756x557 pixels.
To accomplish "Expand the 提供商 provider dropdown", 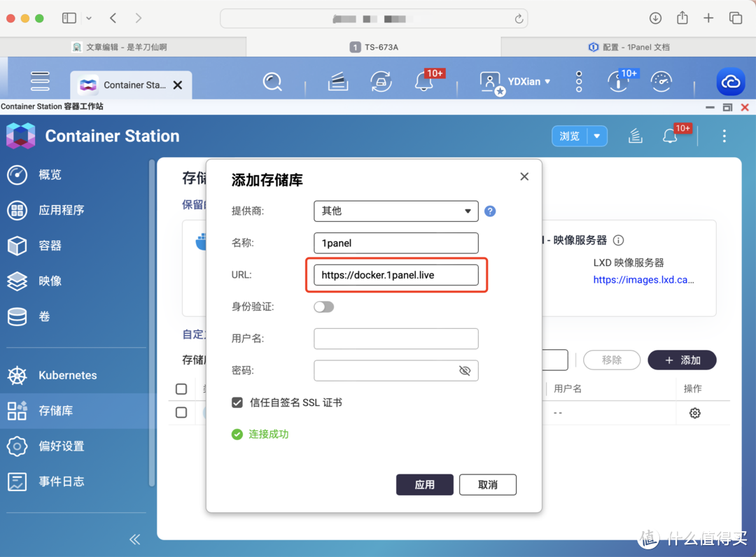I will pyautogui.click(x=395, y=211).
